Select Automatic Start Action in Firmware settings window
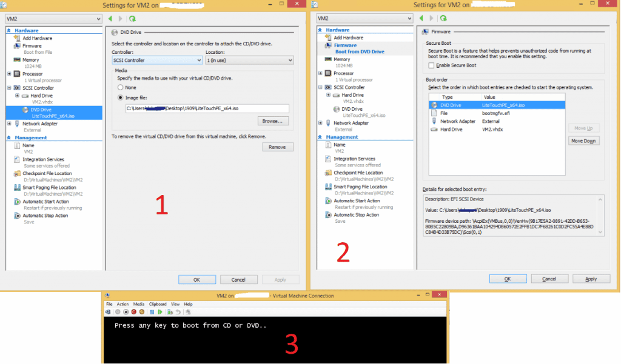Viewport: 621px width, 364px height. click(x=357, y=201)
